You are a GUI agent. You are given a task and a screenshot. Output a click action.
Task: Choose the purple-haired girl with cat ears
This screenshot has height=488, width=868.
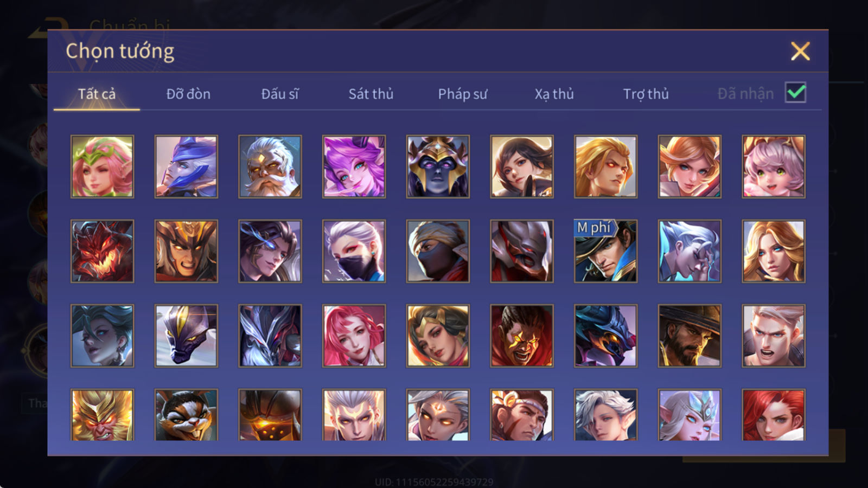[354, 166]
